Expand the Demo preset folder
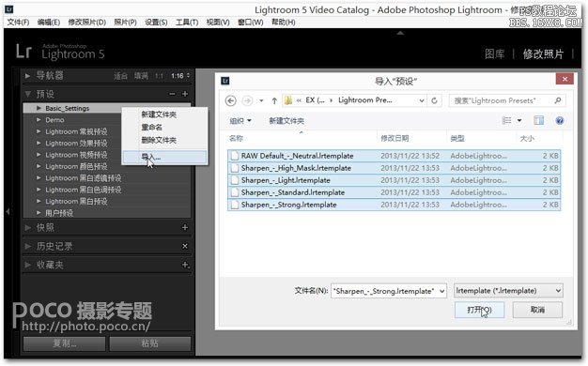Viewport: 588px width, 366px height. [x=39, y=120]
